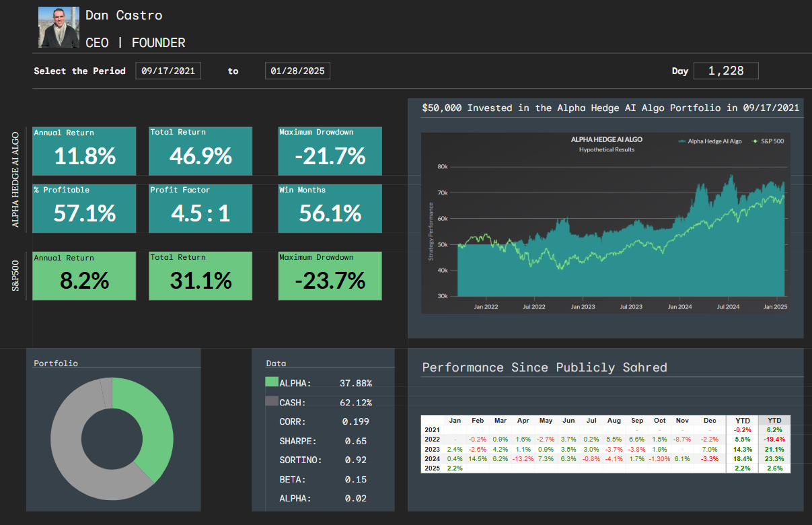Select the Total Return 46.9% card

click(x=200, y=151)
